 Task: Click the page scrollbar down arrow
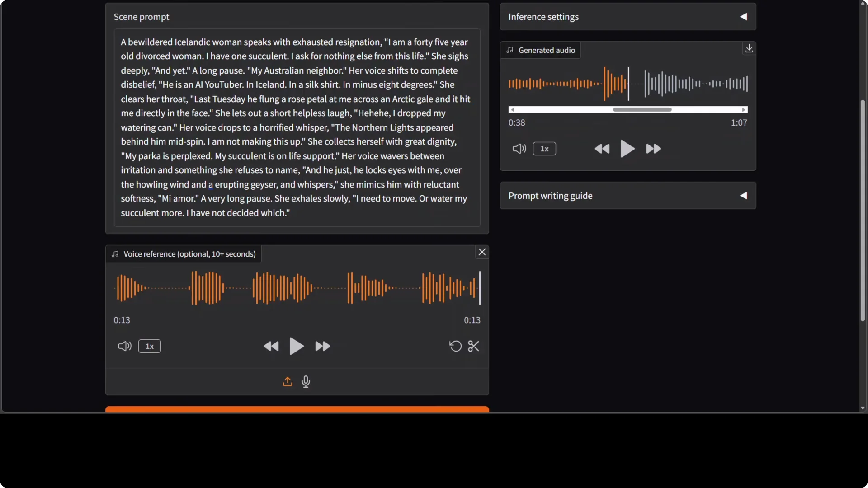(863, 408)
